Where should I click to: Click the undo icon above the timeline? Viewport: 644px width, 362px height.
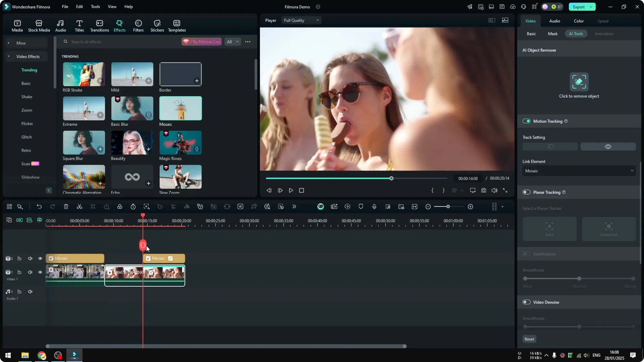pyautogui.click(x=39, y=206)
